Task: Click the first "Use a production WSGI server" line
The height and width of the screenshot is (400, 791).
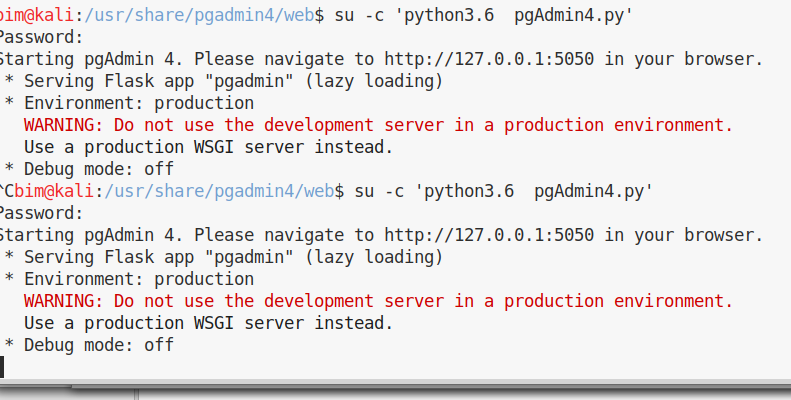Action: pyautogui.click(x=208, y=147)
